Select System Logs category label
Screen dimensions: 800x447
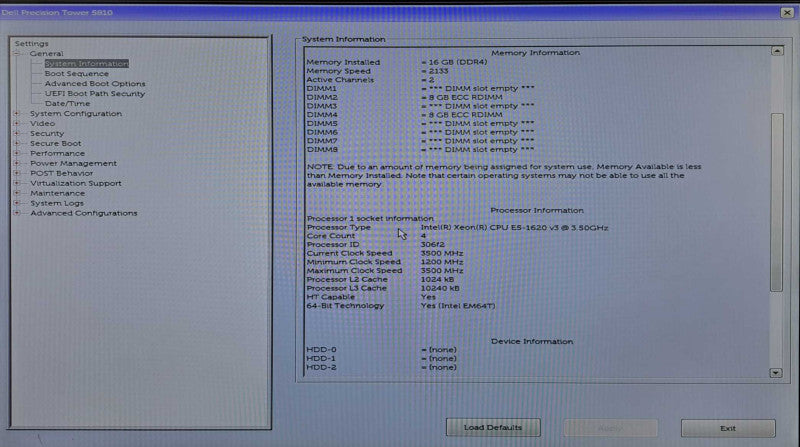[57, 203]
